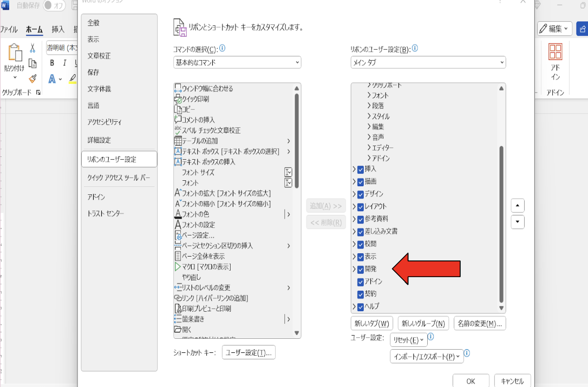Select ページ設定... command
Viewport: 588px width, 387px height.
(194, 235)
